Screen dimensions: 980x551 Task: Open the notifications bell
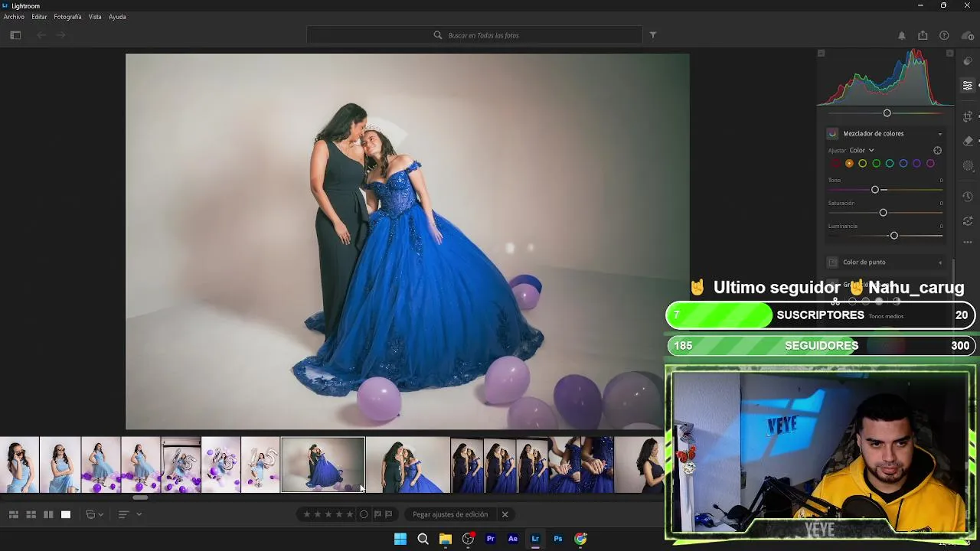901,36
